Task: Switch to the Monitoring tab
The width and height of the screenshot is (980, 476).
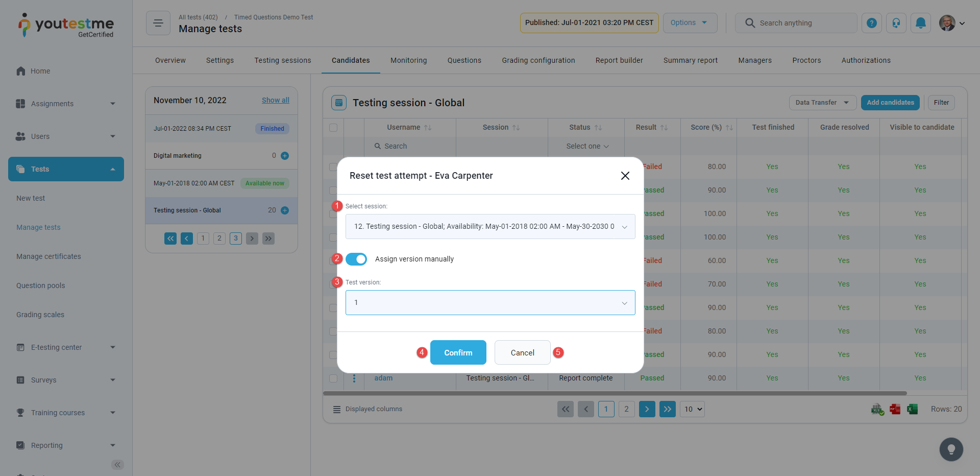Action: pos(408,60)
